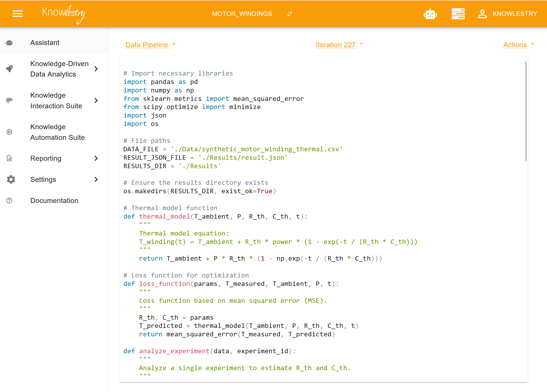Click the Settings gear icon
547x392 pixels.
tap(11, 179)
